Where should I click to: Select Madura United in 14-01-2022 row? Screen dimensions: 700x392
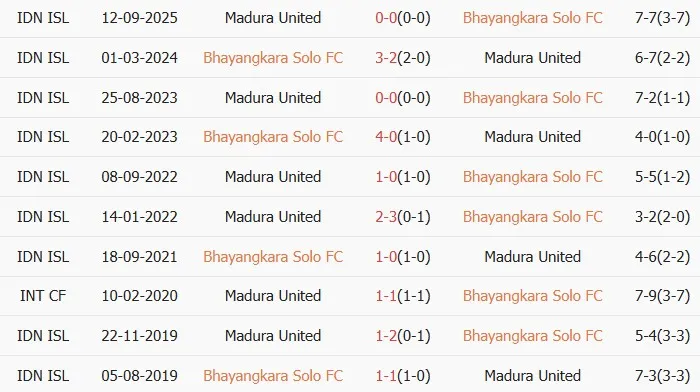coord(273,217)
